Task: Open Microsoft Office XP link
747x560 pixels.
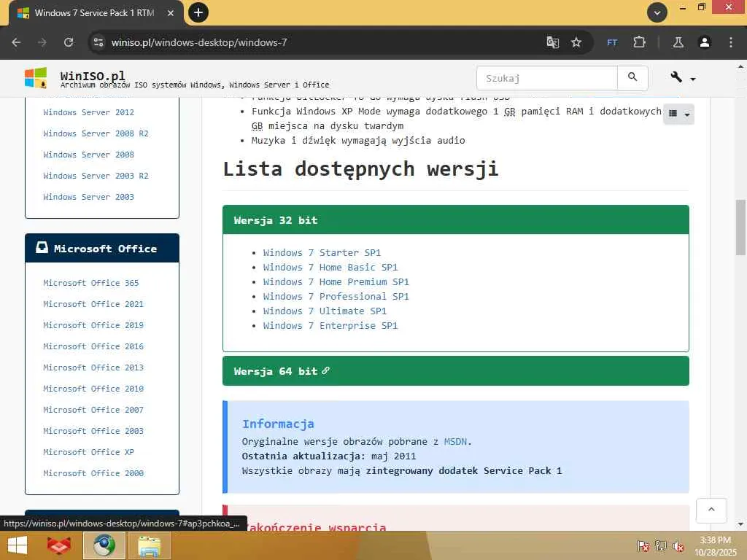Action: pos(88,452)
